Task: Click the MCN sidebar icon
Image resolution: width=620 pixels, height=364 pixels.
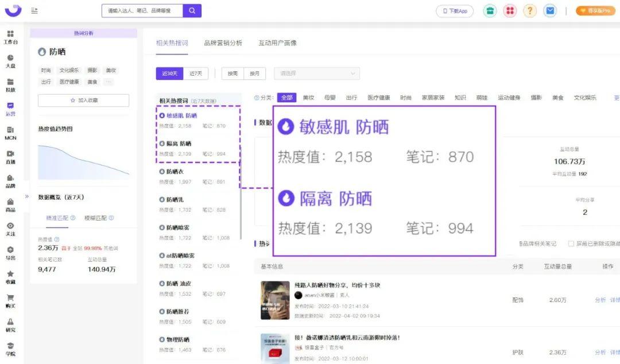Action: coord(10,133)
